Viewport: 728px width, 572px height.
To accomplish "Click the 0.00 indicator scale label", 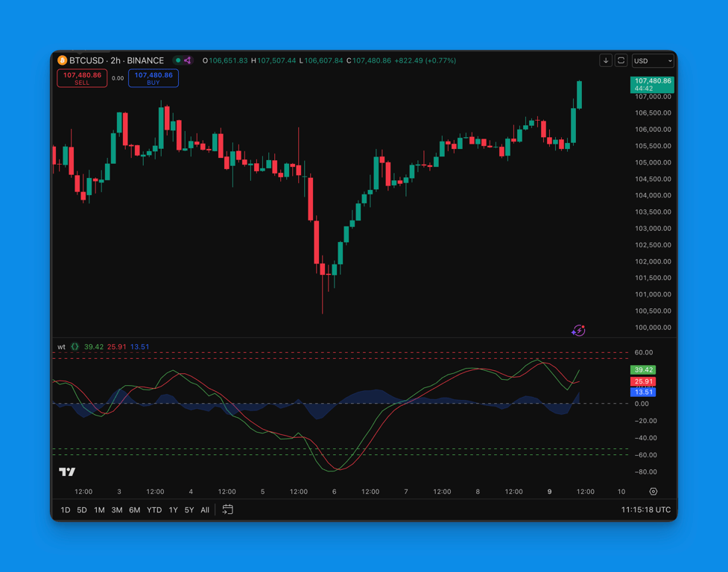I will click(x=642, y=404).
